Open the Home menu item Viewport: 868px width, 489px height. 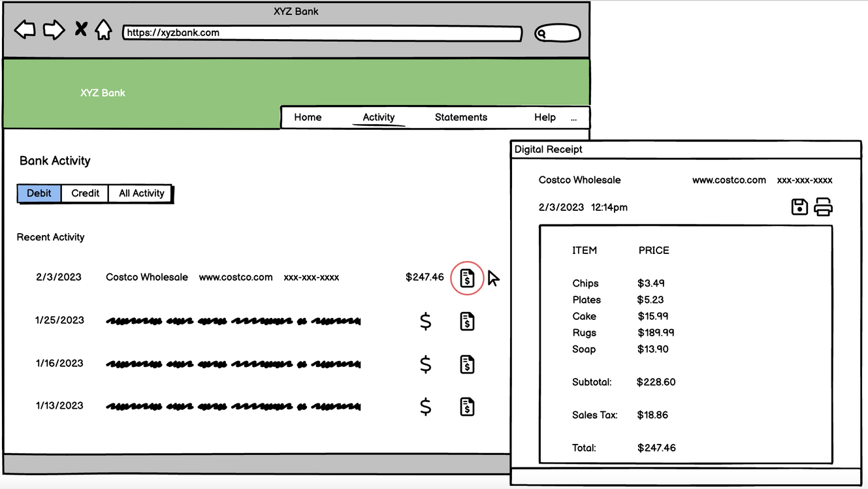click(308, 118)
